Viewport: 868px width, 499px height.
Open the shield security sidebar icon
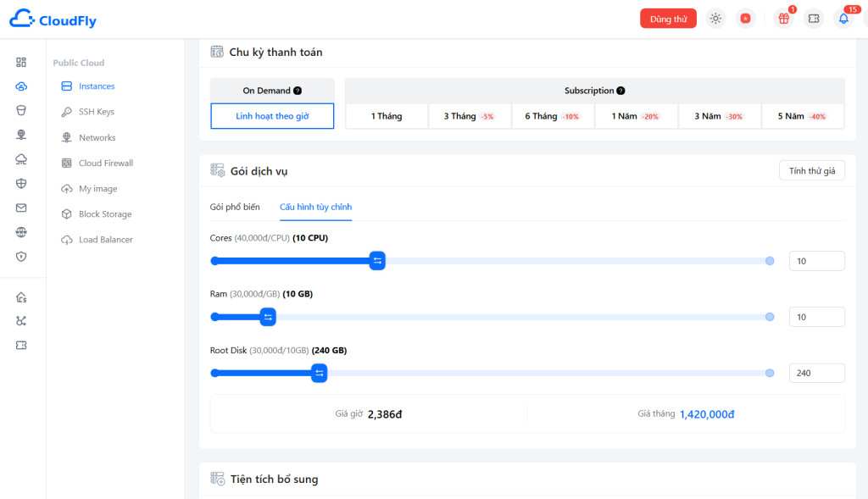point(21,256)
